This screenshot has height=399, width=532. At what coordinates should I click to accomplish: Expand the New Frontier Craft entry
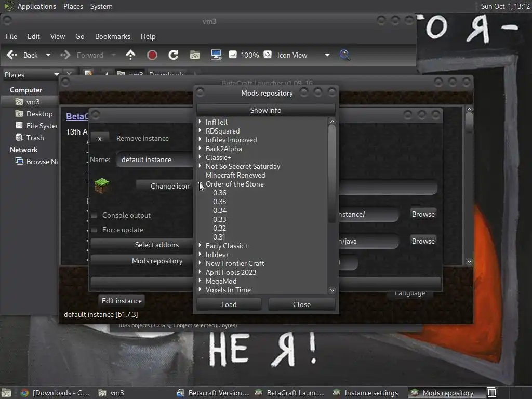pos(200,263)
